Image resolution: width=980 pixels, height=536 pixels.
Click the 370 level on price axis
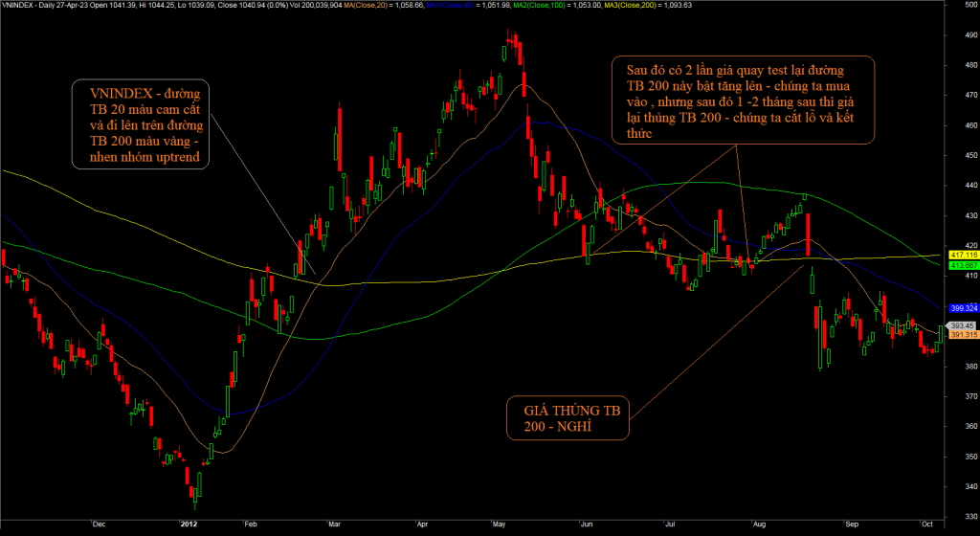click(x=970, y=396)
